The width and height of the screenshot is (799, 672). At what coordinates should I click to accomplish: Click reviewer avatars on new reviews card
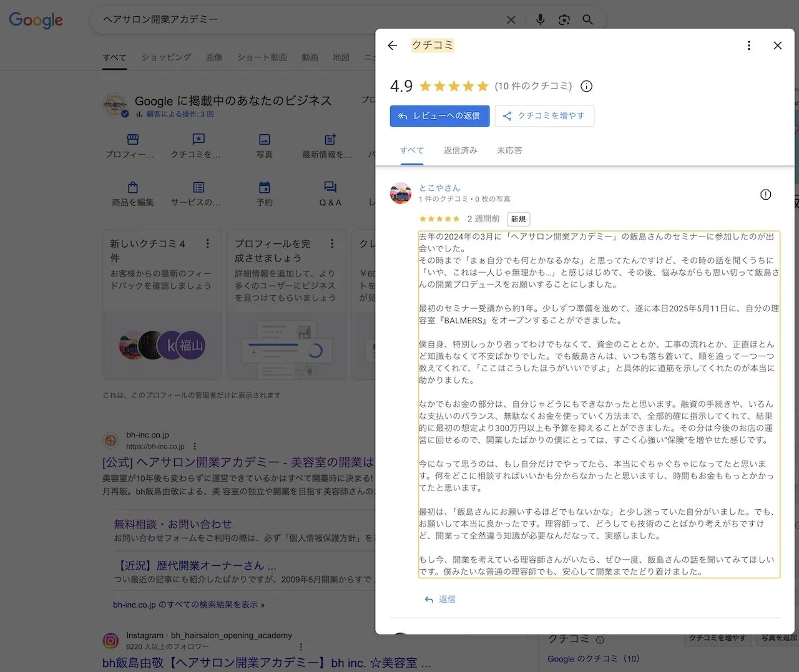coord(162,346)
